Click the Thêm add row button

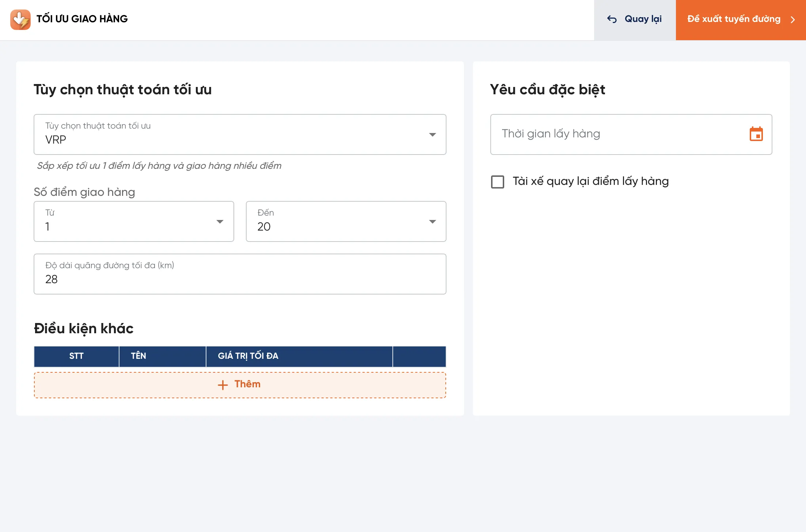coord(240,384)
